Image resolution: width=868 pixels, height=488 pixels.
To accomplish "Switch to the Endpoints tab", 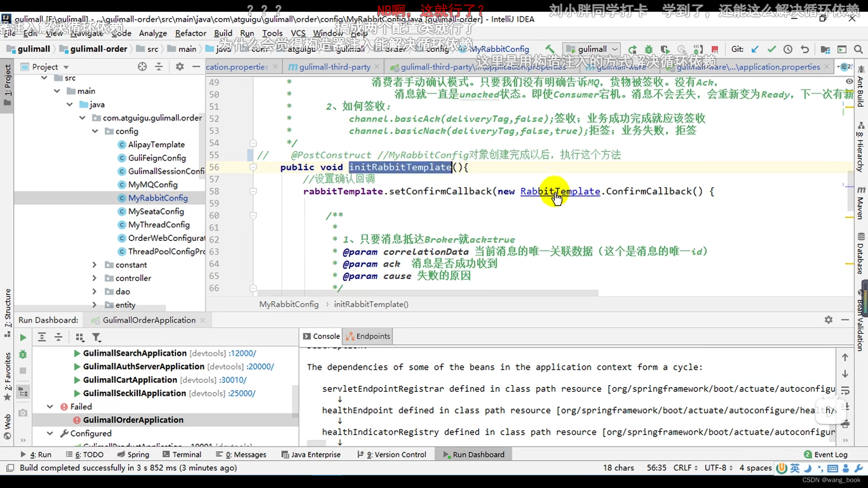I will [x=368, y=336].
